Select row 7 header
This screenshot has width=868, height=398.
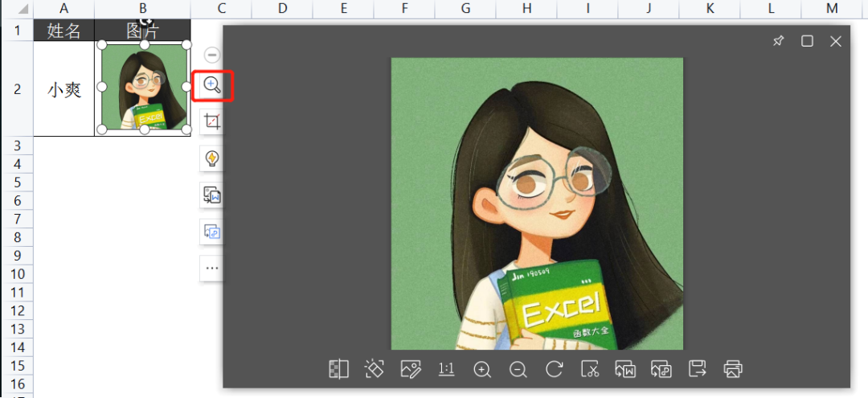click(x=17, y=219)
